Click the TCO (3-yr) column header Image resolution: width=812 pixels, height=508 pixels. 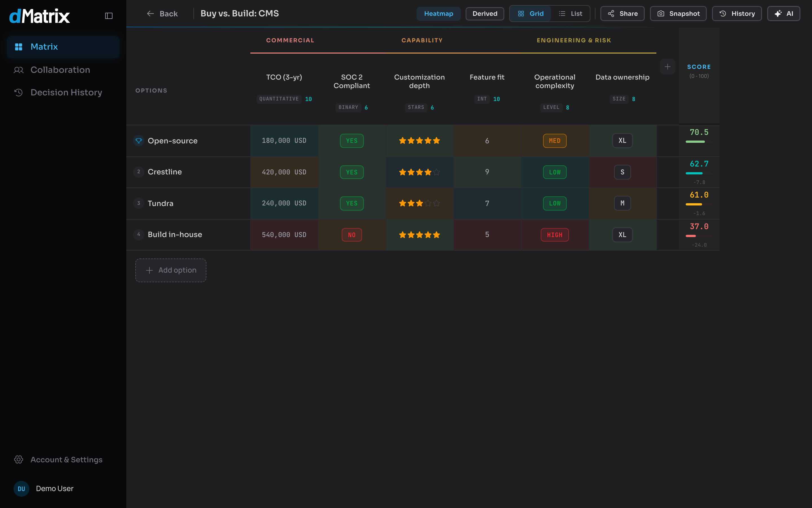coord(284,77)
